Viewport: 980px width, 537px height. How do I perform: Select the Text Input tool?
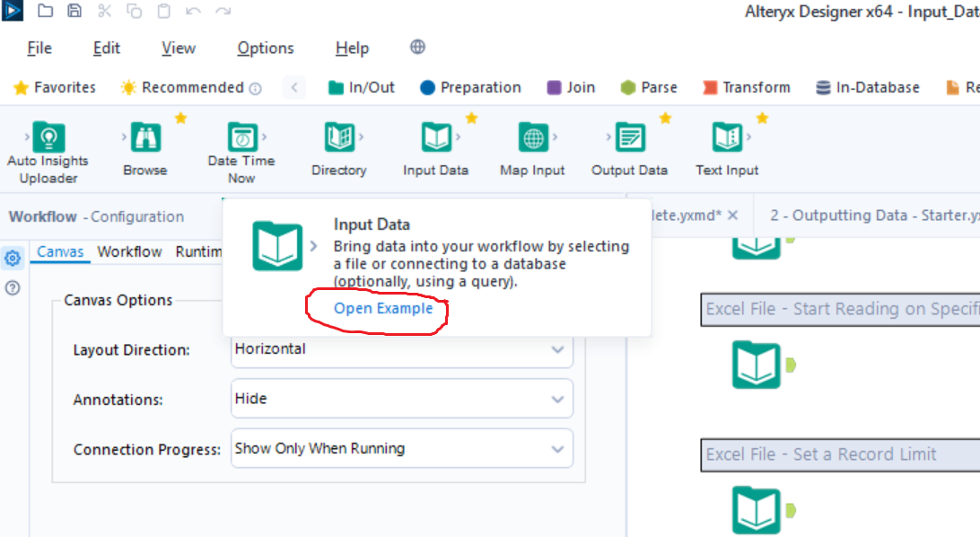pyautogui.click(x=727, y=149)
